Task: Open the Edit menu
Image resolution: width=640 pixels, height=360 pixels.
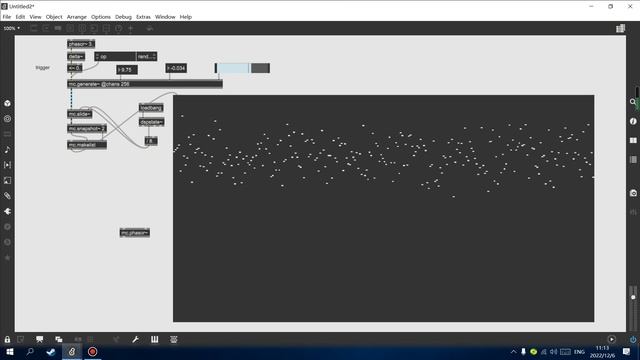Action: coord(20,17)
